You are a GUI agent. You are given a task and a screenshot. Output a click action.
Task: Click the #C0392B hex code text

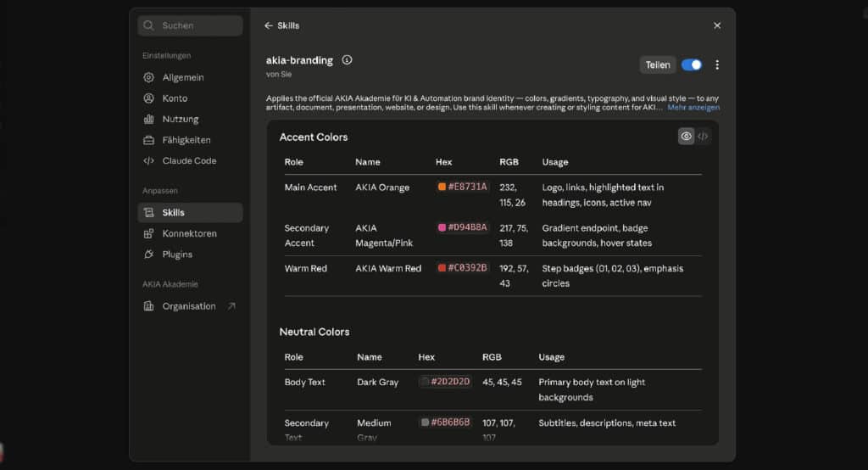coord(467,268)
